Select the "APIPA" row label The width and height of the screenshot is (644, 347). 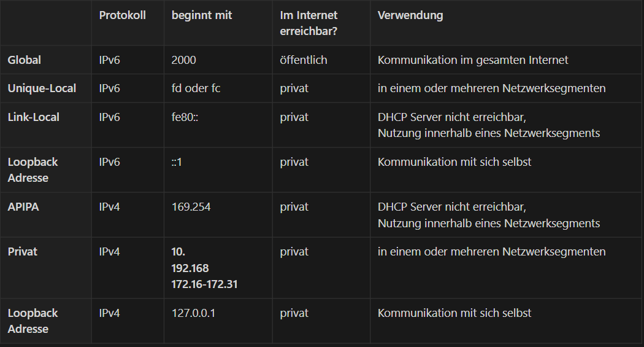(x=23, y=207)
